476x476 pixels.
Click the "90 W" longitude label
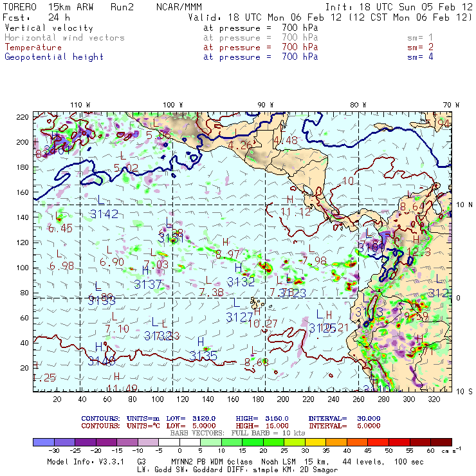[266, 105]
